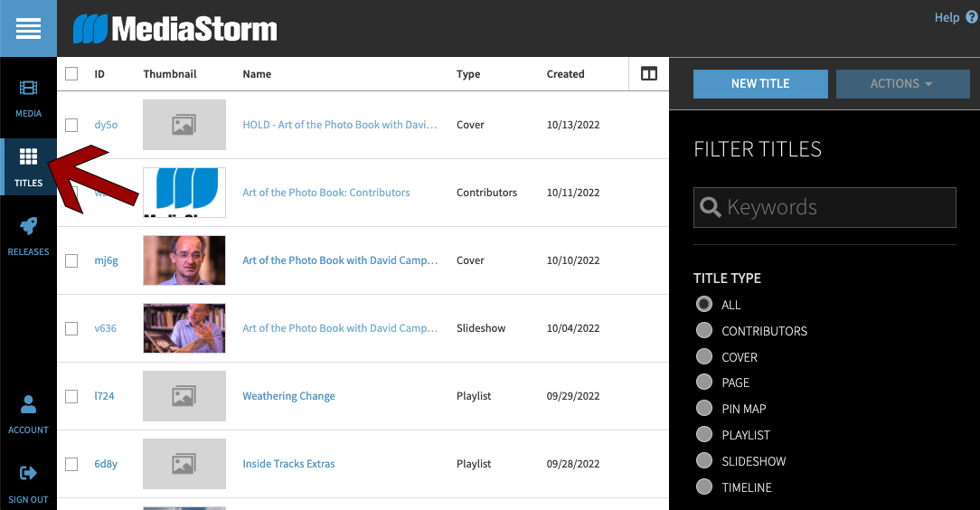Screen dimensions: 980x510
Task: Select the checkbox for Weathering Change
Action: coord(71,396)
